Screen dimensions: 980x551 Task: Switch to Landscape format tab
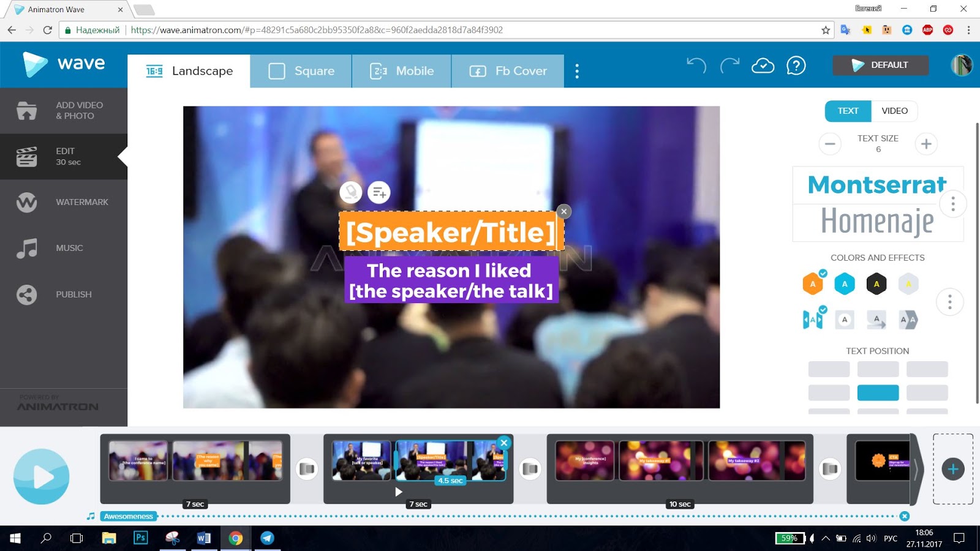(189, 71)
